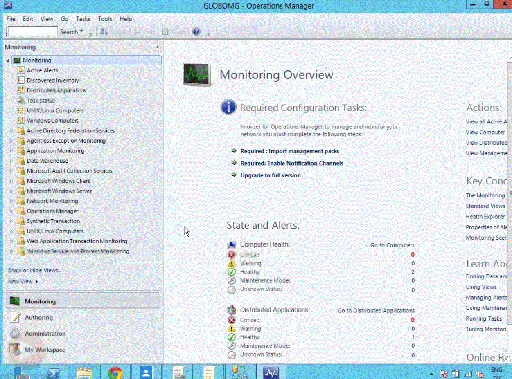Click Tuning Monitors learn link
Screen dimensions: 512x379
pyautogui.click(x=486, y=329)
